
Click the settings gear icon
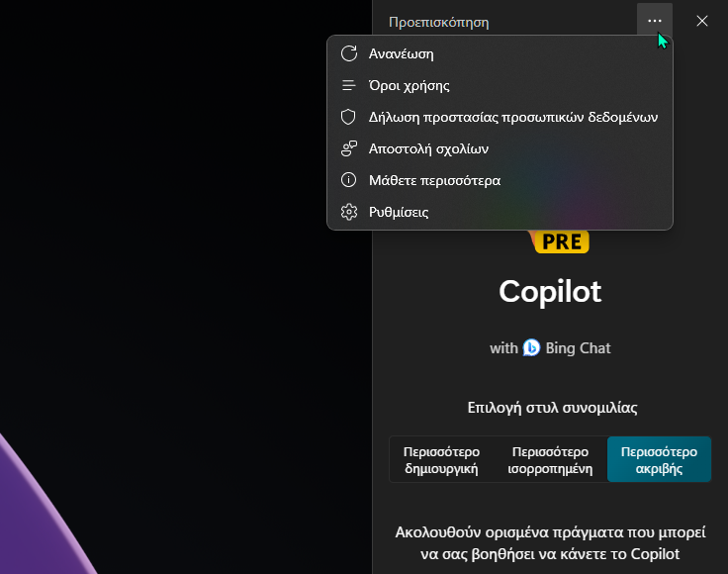coord(349,212)
